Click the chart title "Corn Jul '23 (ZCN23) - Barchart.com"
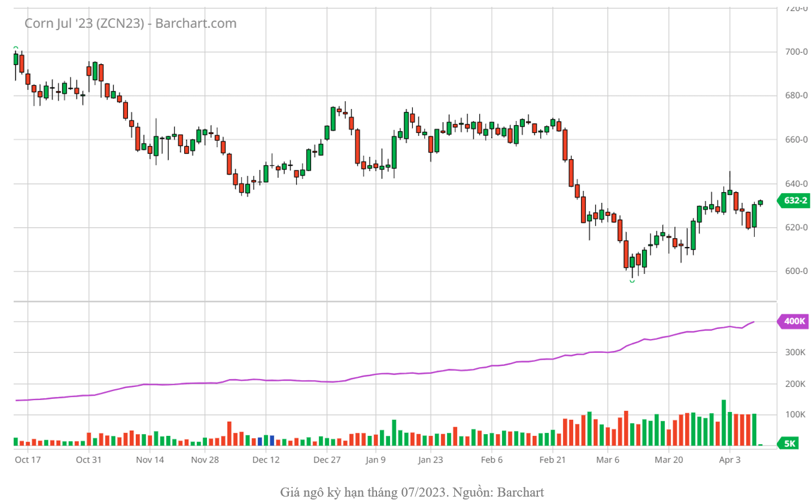The image size is (812, 504). [x=130, y=23]
